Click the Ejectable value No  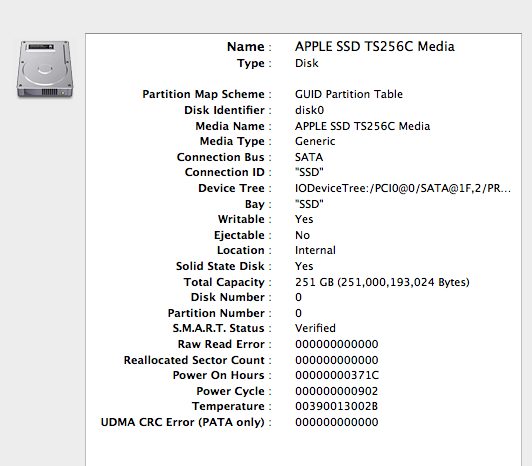tap(302, 235)
